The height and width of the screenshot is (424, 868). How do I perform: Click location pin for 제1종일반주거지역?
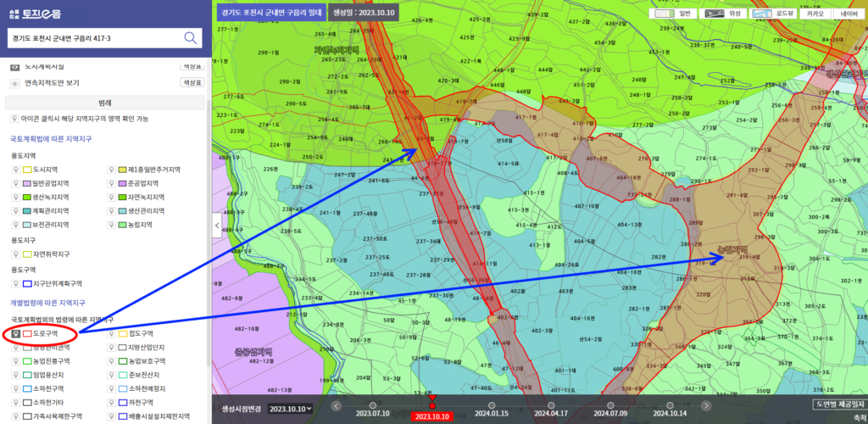point(112,169)
